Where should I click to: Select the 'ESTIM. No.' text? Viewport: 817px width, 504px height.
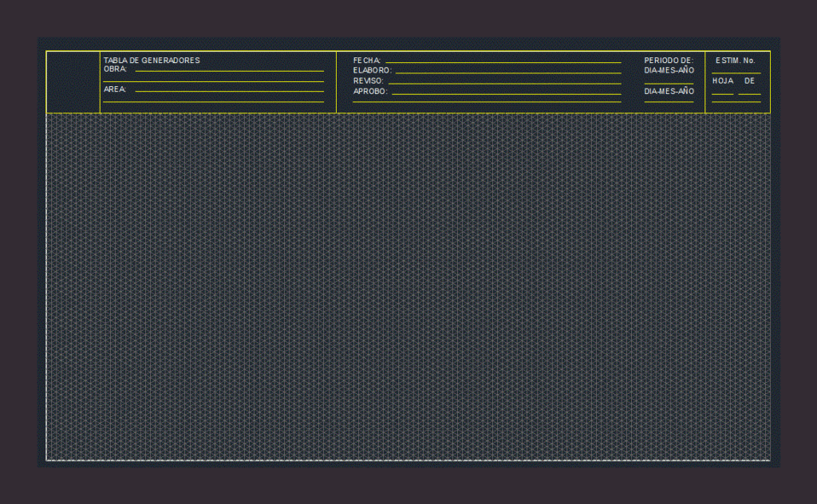(x=735, y=61)
